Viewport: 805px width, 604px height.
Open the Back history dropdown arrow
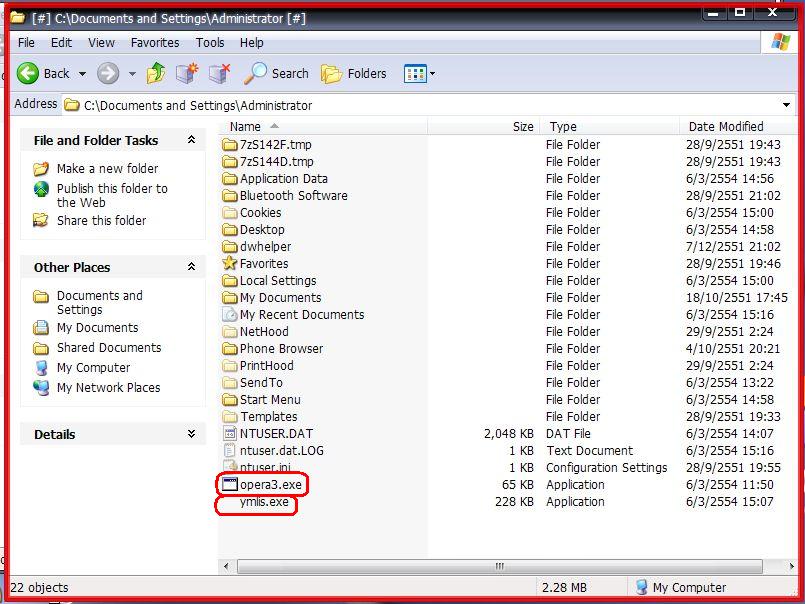[x=82, y=74]
